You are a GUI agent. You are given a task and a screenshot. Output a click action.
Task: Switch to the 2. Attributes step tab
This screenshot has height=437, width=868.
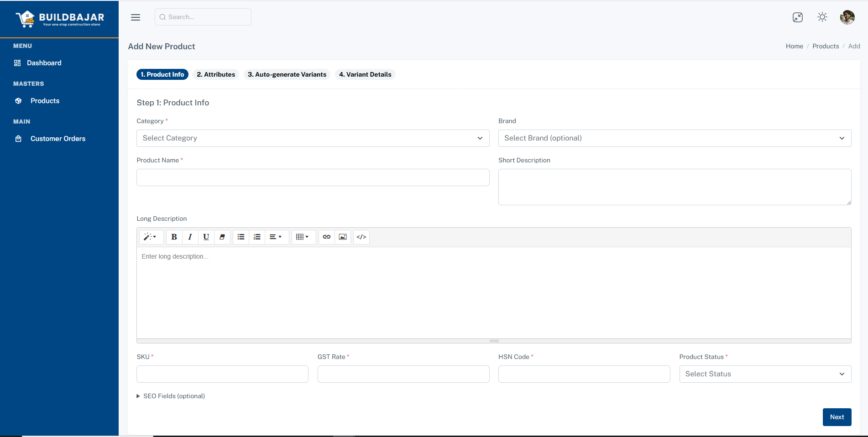click(216, 74)
